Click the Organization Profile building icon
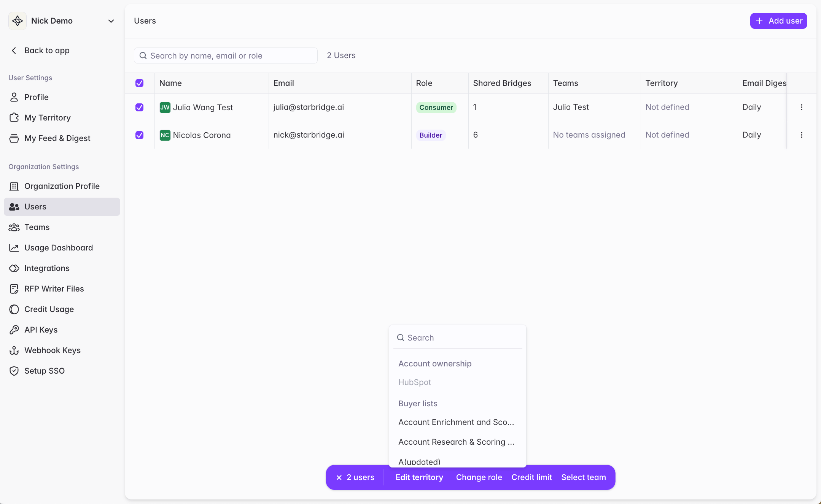 (x=14, y=186)
